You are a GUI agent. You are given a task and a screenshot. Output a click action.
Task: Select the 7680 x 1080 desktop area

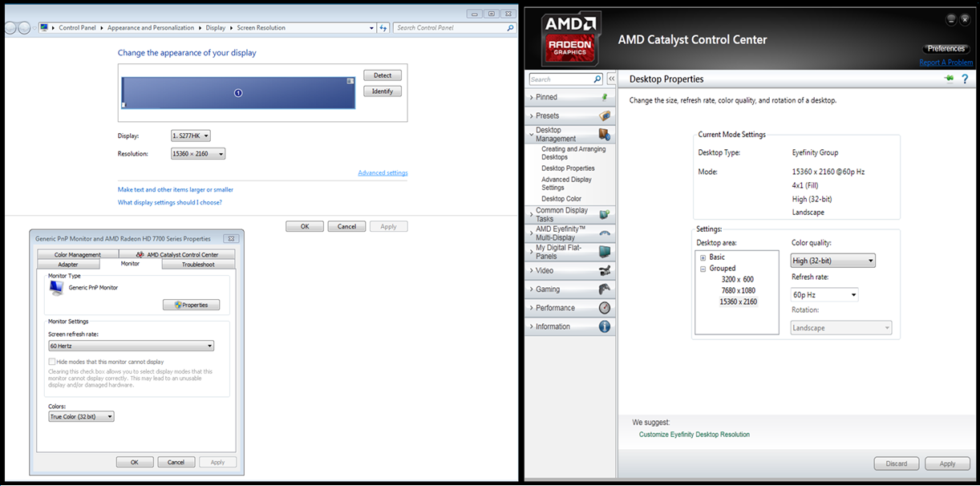coord(739,290)
